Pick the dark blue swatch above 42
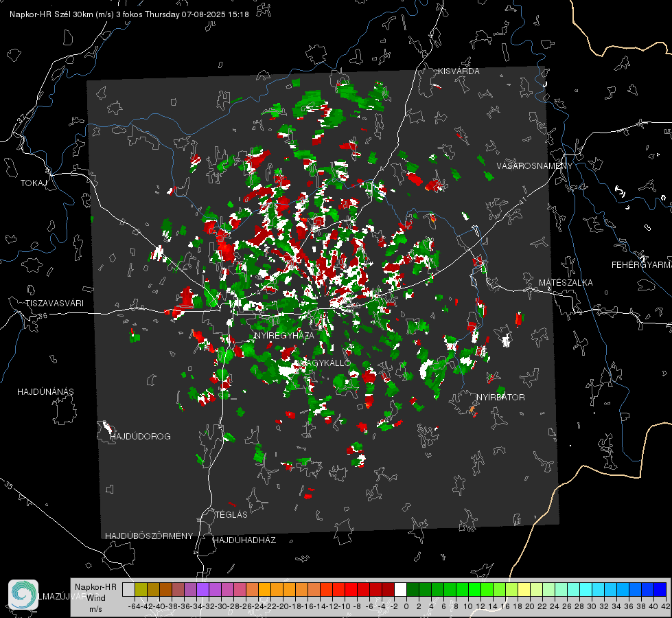Screen dimensions: 672x618 (660, 589)
